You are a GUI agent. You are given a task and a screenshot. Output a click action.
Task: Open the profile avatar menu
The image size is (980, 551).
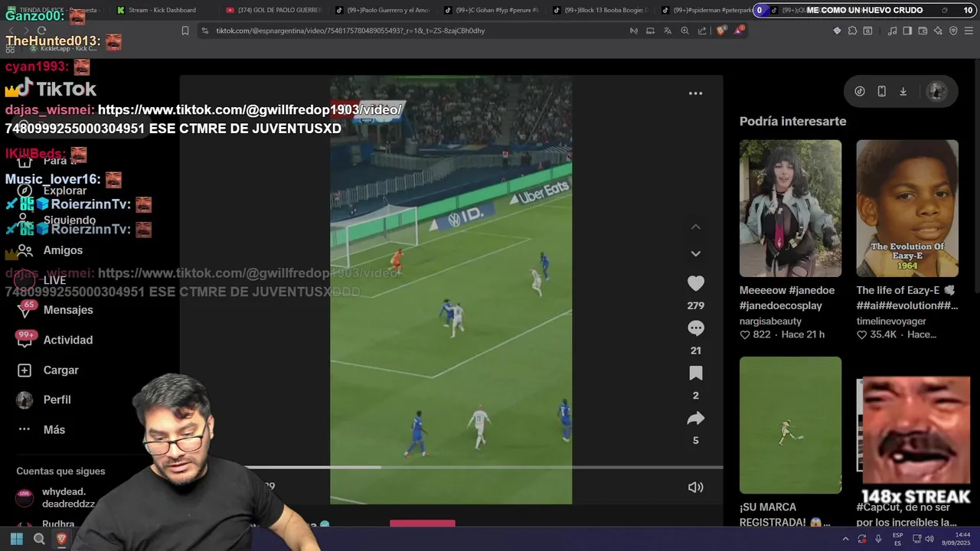pos(936,91)
